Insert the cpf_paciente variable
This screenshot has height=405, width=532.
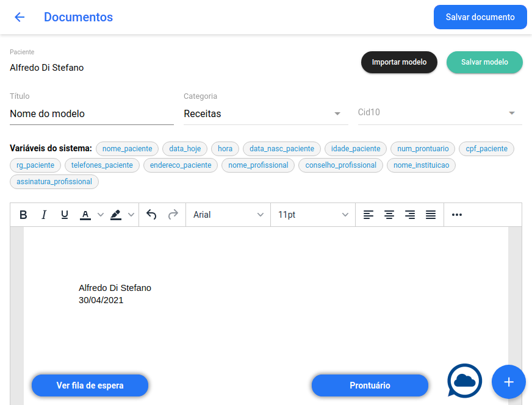click(x=486, y=149)
